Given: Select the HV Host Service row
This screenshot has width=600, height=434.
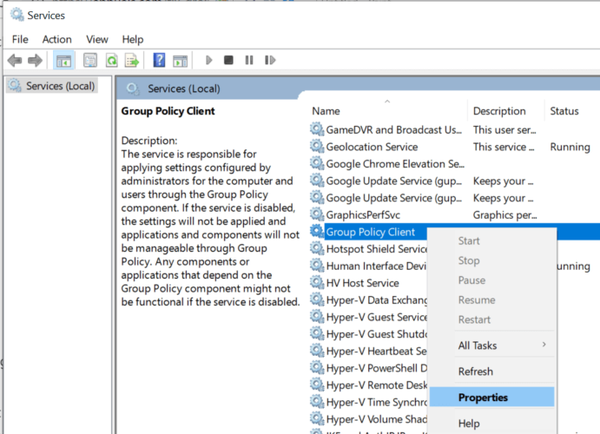Looking at the screenshot, I should point(368,283).
